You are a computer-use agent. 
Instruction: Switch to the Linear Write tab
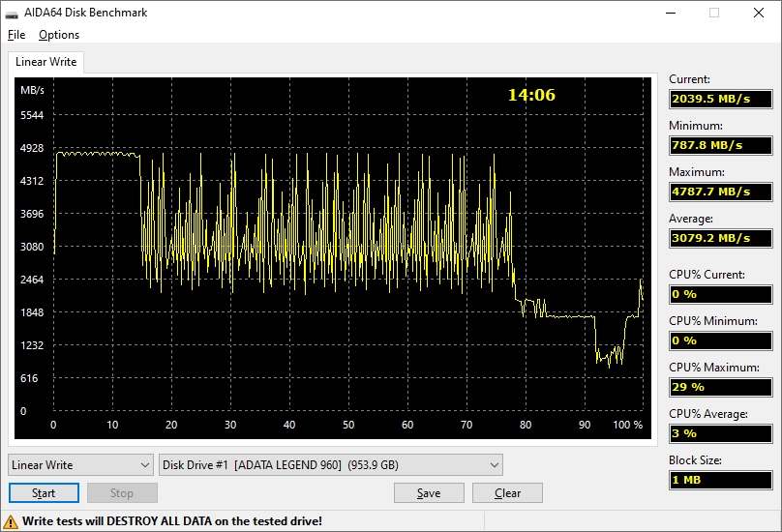pyautogui.click(x=46, y=62)
